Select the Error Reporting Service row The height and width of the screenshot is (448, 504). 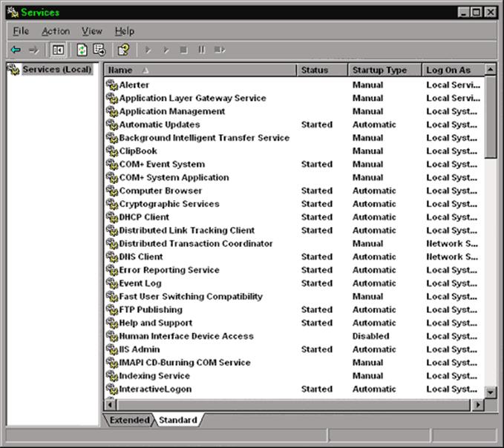coord(294,270)
